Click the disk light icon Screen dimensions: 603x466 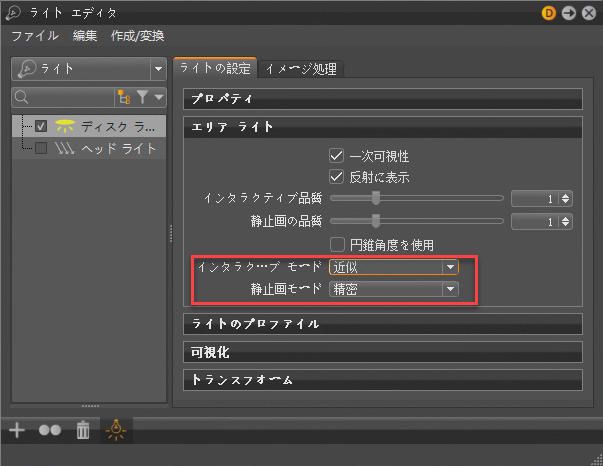tap(65, 126)
